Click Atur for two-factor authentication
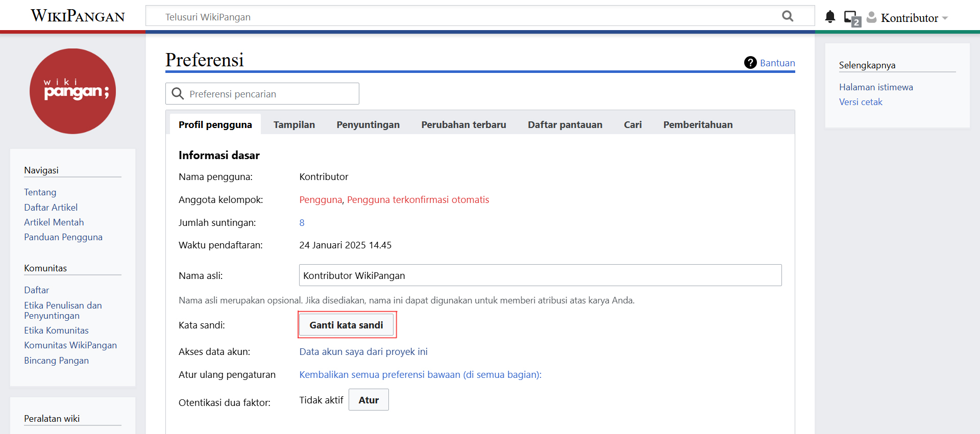980x434 pixels. tap(369, 400)
